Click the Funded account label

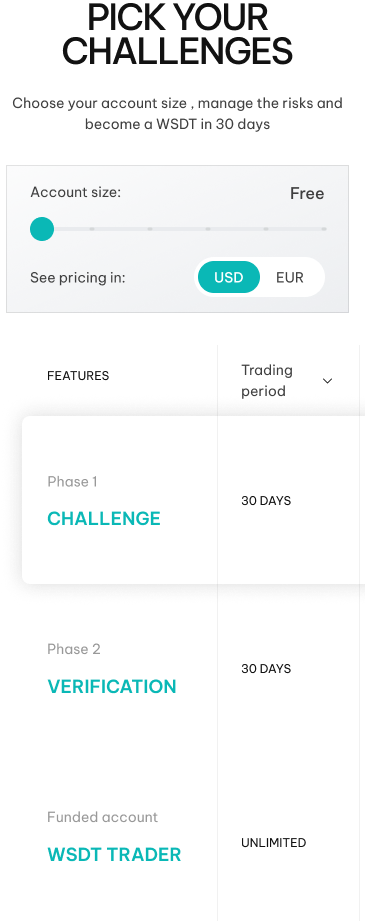(x=102, y=817)
